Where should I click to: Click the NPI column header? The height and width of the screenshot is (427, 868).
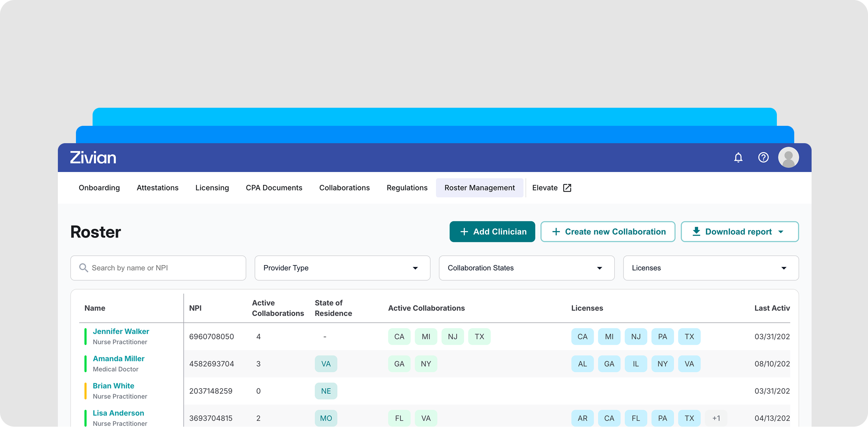[195, 308]
